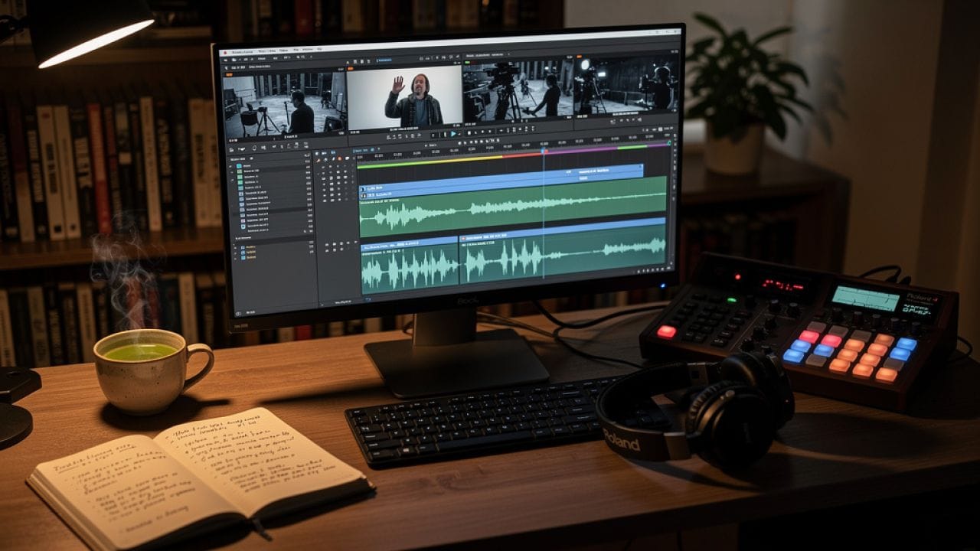Select the large green waveform clip on upper audio track
The width and height of the screenshot is (980, 551).
tap(513, 208)
